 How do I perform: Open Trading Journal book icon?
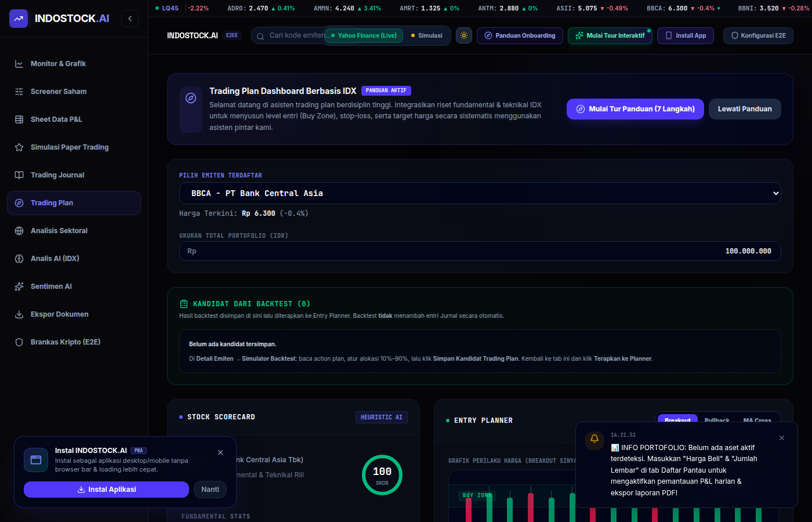19,175
